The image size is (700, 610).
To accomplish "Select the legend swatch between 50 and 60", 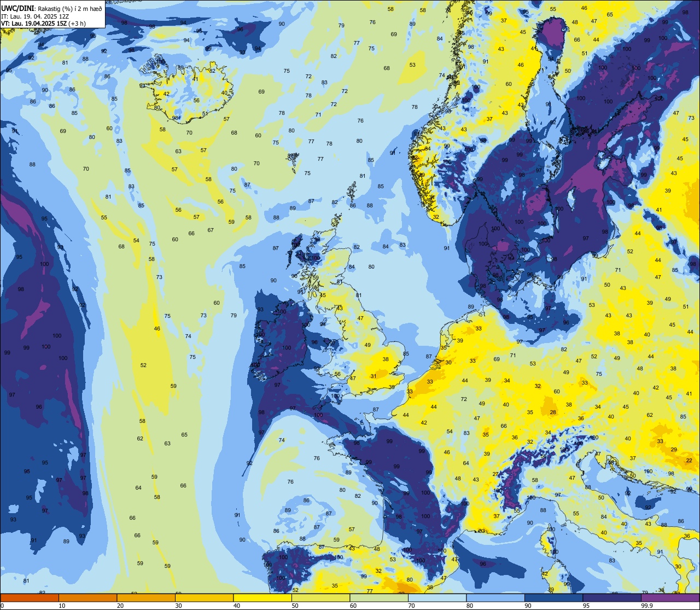I will click(320, 597).
